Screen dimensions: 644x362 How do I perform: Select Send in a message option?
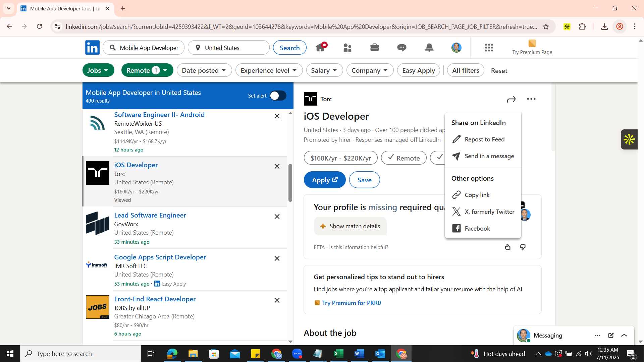click(x=483, y=156)
